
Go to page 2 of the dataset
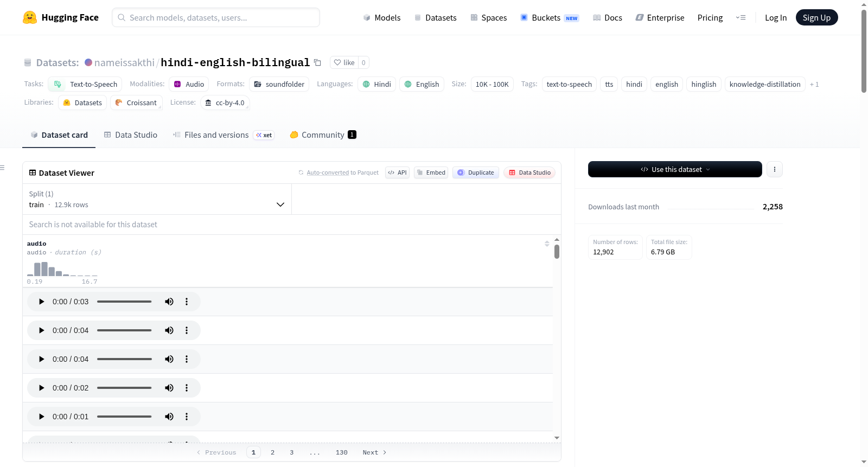click(272, 452)
